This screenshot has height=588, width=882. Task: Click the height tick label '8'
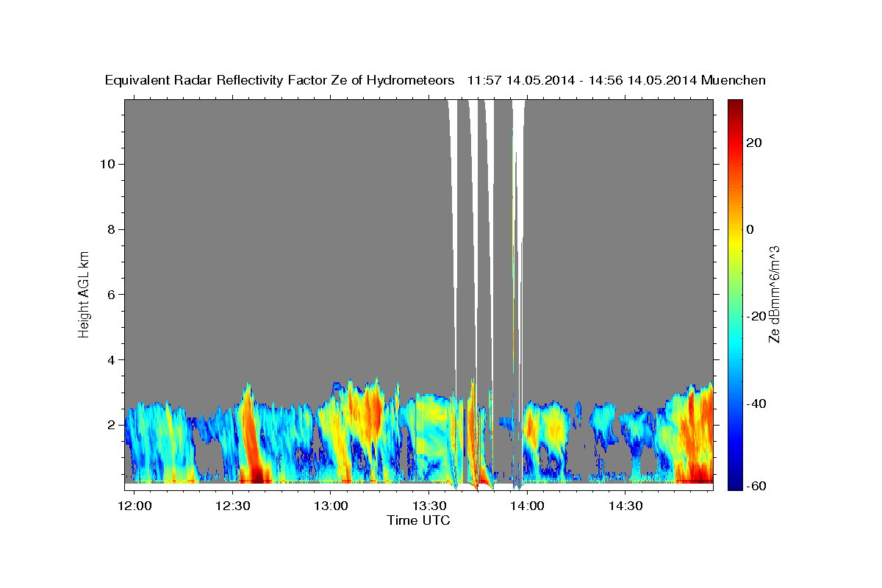coord(111,229)
